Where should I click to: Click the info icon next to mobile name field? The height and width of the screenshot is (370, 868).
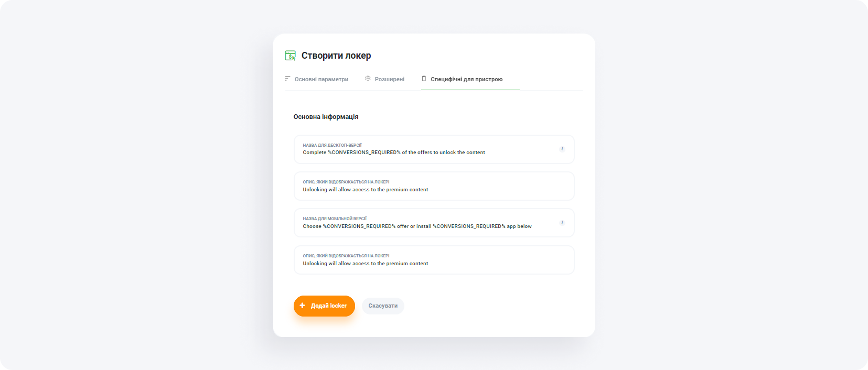(562, 222)
